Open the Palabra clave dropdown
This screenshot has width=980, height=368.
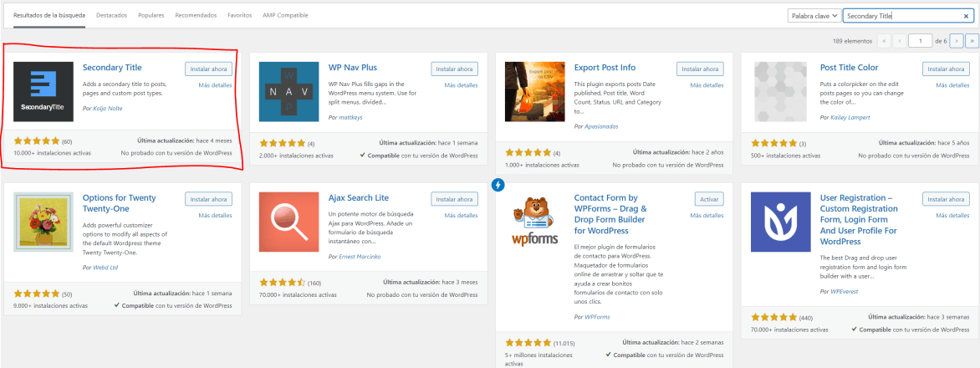813,16
